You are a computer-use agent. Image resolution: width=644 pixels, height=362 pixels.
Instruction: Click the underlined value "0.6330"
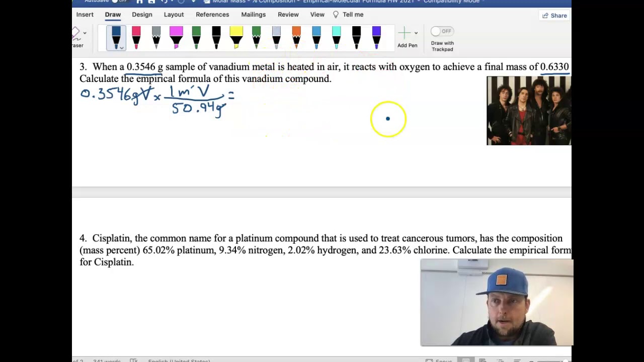[554, 67]
